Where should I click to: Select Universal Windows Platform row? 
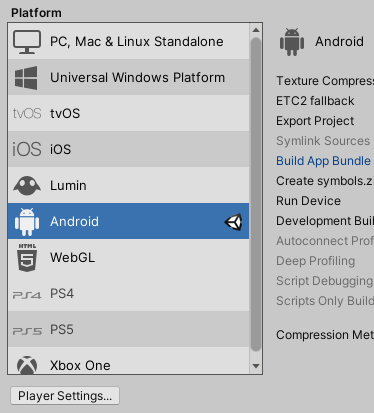click(x=128, y=77)
